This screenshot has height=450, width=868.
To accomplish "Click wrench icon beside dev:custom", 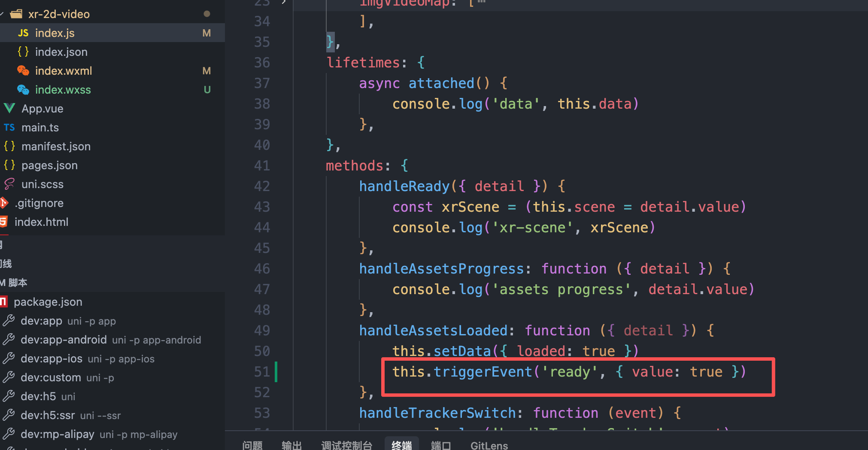I will [x=9, y=377].
